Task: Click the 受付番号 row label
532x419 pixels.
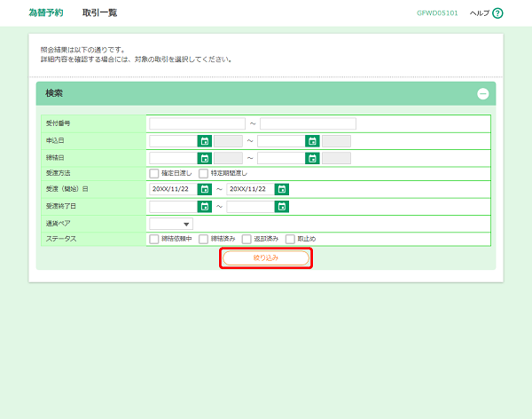Action: 58,123
